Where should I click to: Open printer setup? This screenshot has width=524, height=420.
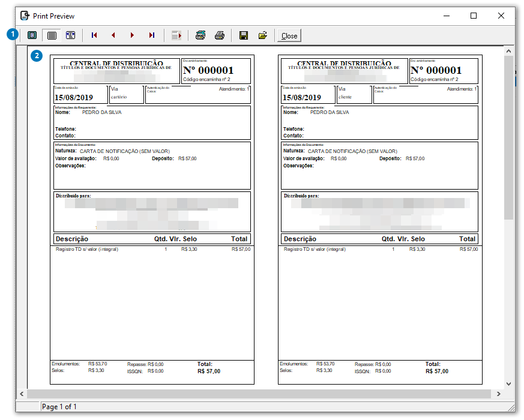pyautogui.click(x=200, y=35)
